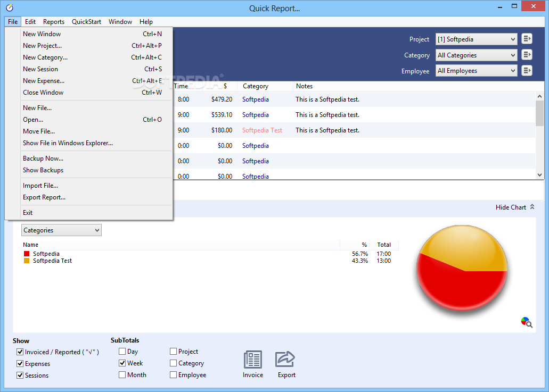Open the details icon beside All Employees dropdown

click(527, 71)
